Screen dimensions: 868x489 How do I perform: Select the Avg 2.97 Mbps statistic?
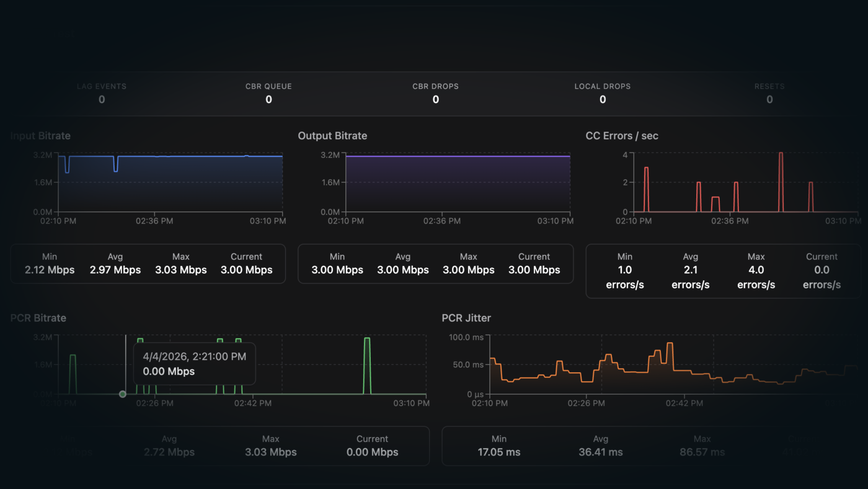point(115,263)
